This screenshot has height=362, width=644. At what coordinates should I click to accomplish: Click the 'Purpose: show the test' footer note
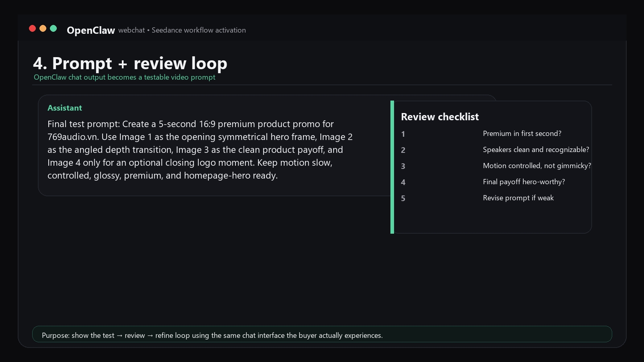pos(322,334)
